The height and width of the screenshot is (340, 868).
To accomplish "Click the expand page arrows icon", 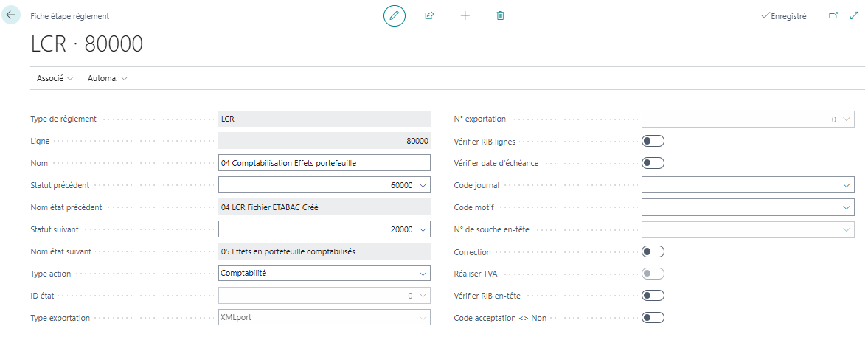I will (855, 15).
